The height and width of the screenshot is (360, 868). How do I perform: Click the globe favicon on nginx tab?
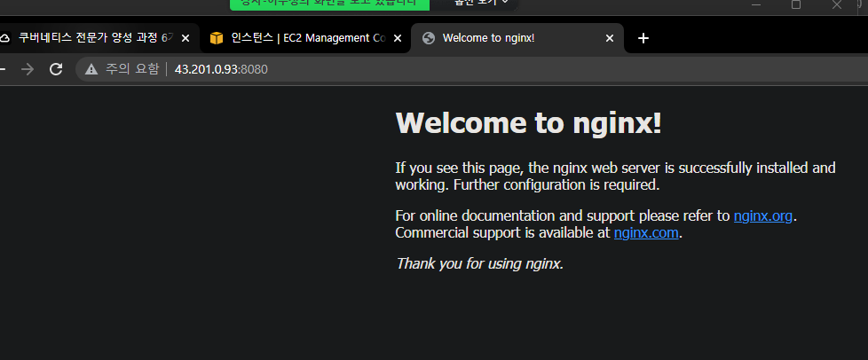tap(428, 38)
